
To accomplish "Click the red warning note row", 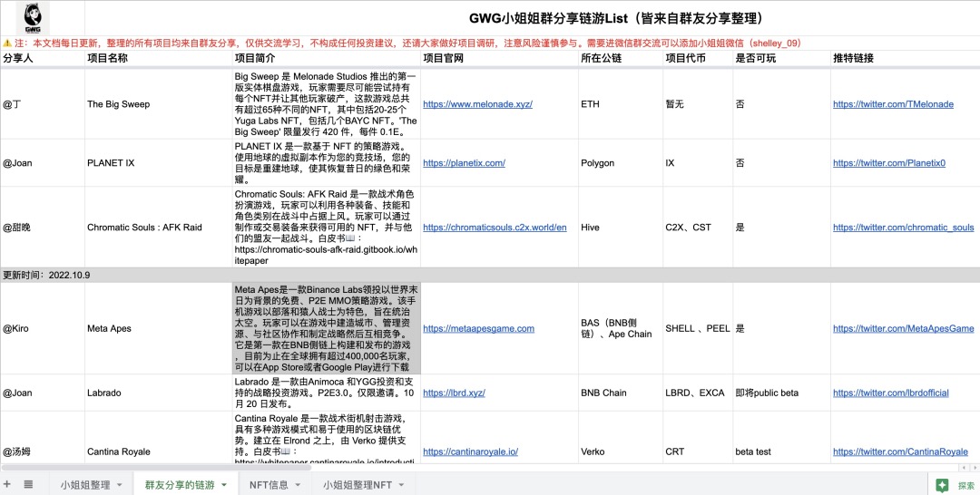I will [490, 44].
